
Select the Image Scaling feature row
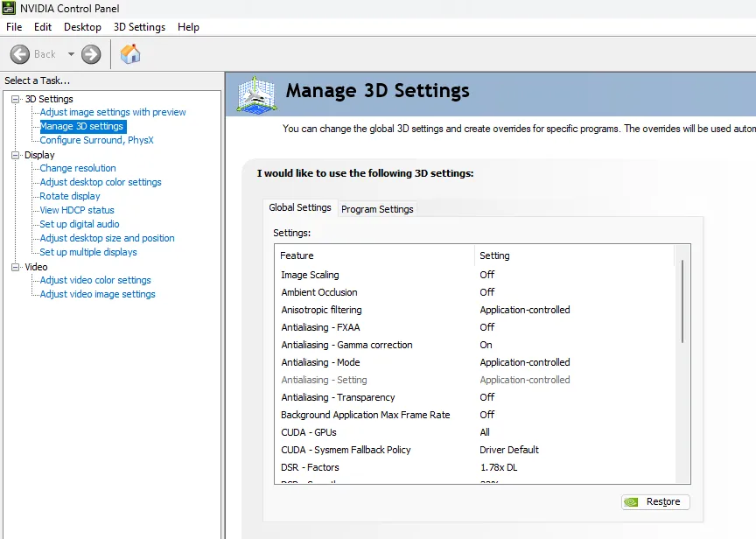coord(310,275)
